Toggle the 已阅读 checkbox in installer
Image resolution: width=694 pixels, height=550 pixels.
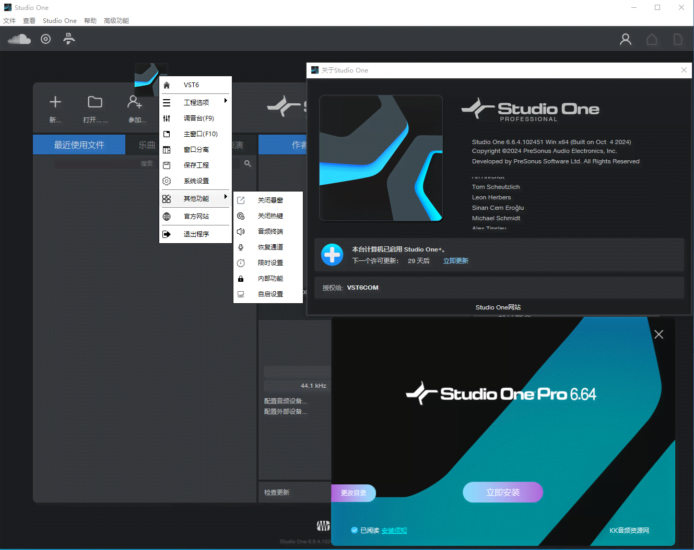coord(354,530)
